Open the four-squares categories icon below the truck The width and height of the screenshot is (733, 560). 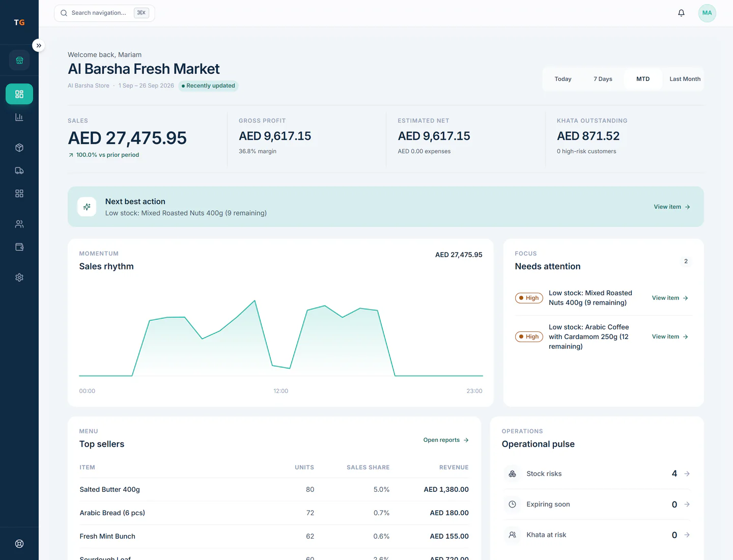click(19, 193)
